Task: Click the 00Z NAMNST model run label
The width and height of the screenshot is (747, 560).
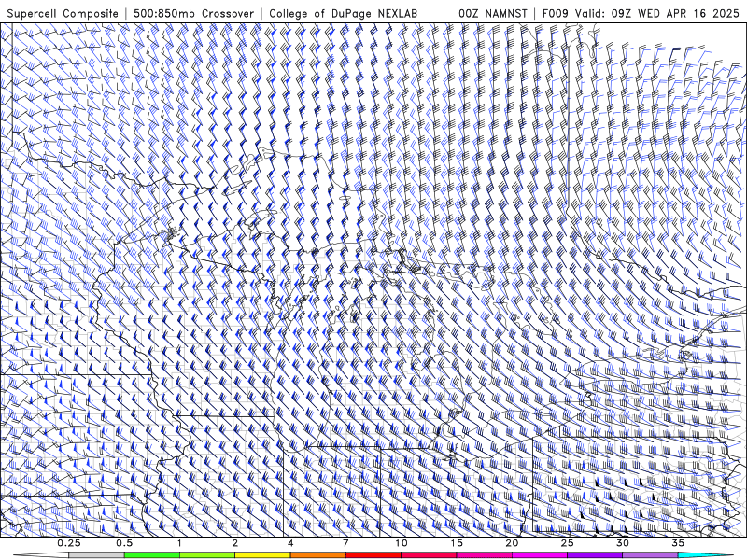Action: click(493, 13)
